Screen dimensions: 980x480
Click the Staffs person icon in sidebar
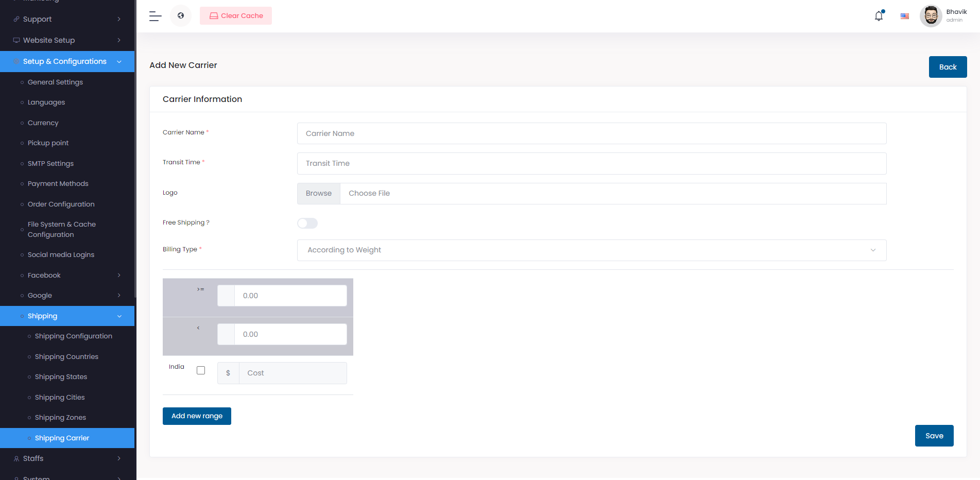[x=16, y=458]
